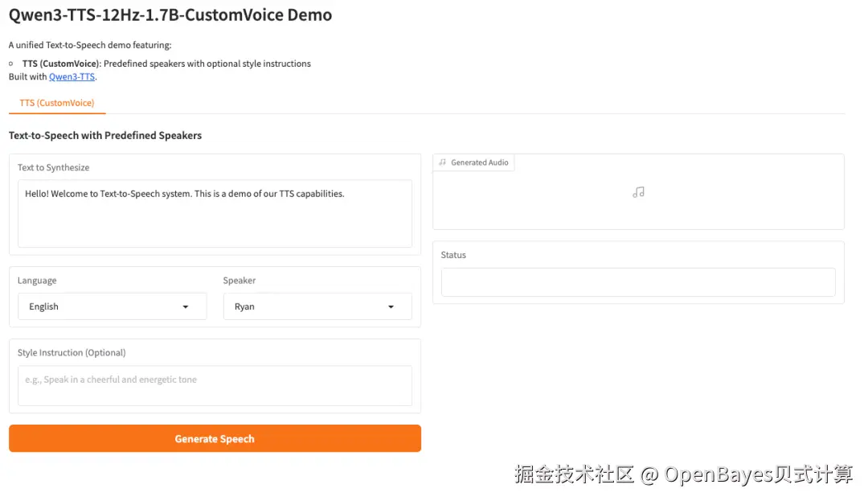Click the Text to Synthesize label
The image size is (868, 501).
[53, 167]
